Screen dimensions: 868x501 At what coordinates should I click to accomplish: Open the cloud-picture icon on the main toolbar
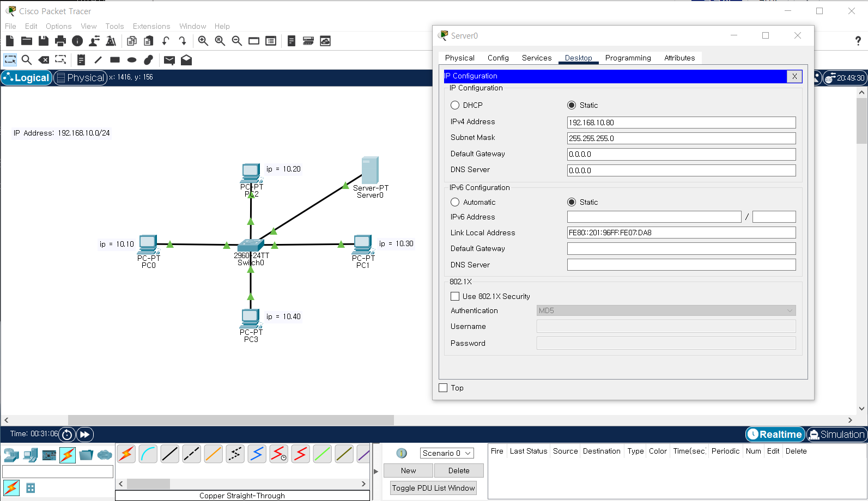[x=325, y=41]
